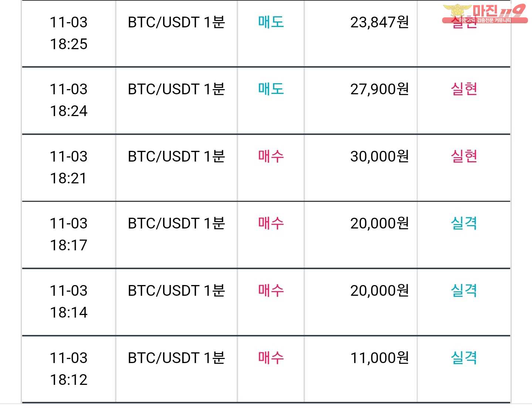532x410 pixels.
Task: Click BTC/USDT 1분 in 18:12 row
Action: 176,358
